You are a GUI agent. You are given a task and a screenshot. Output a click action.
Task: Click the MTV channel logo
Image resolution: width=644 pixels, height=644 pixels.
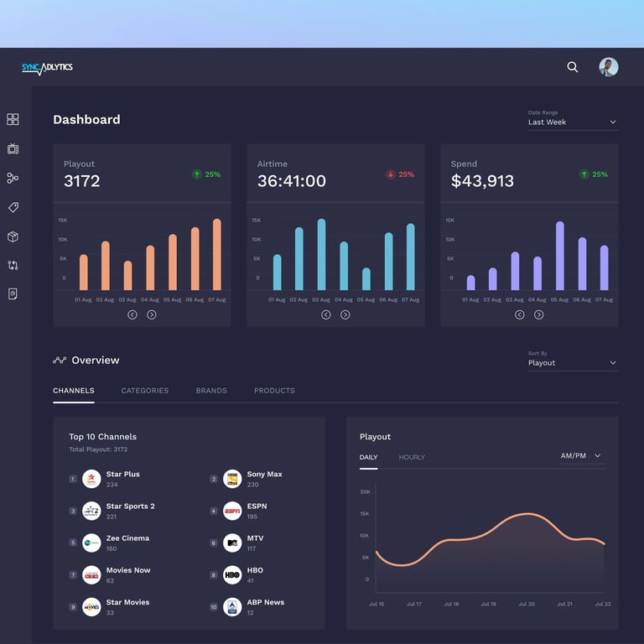point(232,543)
